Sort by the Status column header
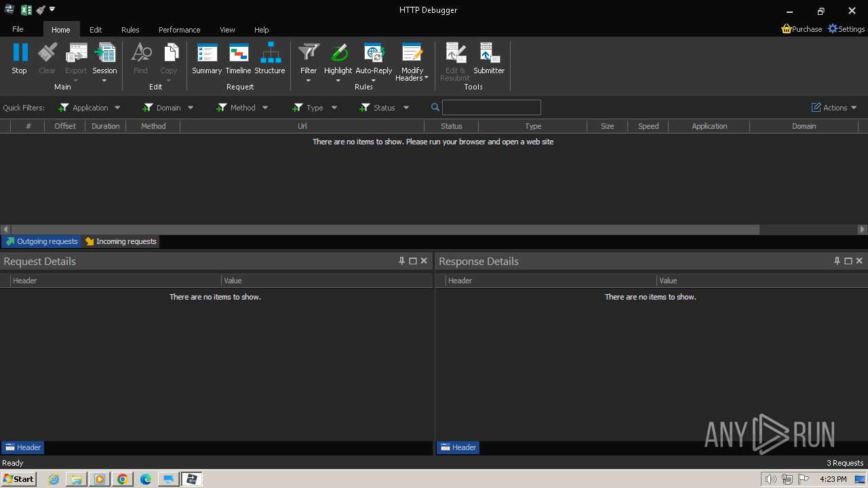Viewport: 868px width, 488px height. point(451,126)
